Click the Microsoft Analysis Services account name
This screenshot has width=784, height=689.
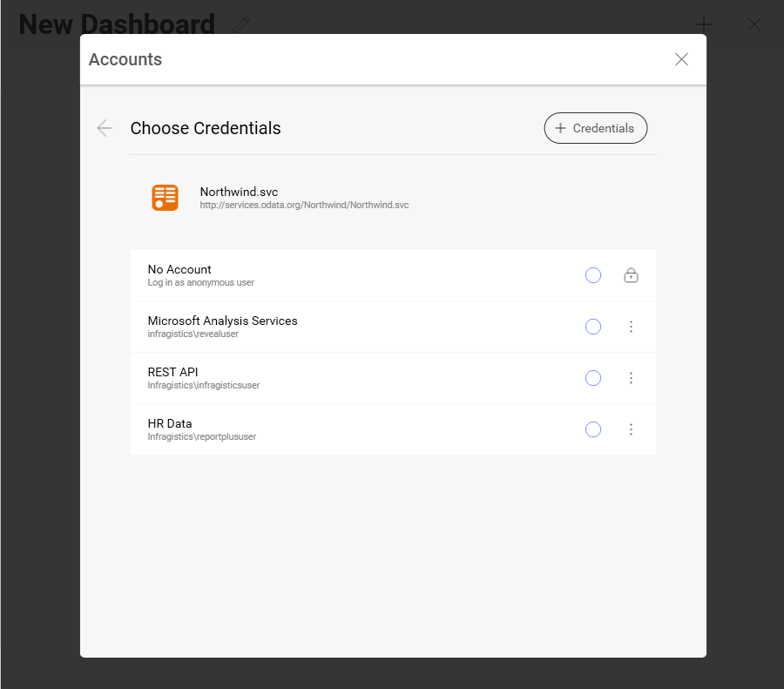222,321
